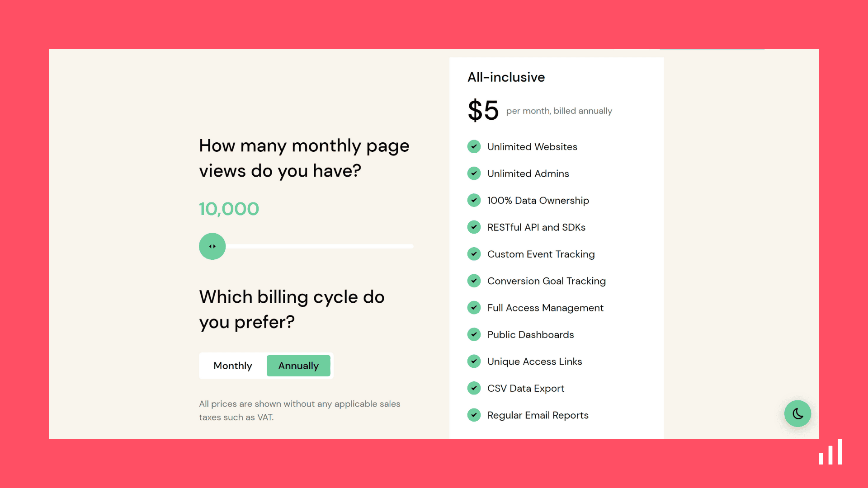Select the Monthly billing cycle button
Screen dimensions: 868x488
coord(232,365)
